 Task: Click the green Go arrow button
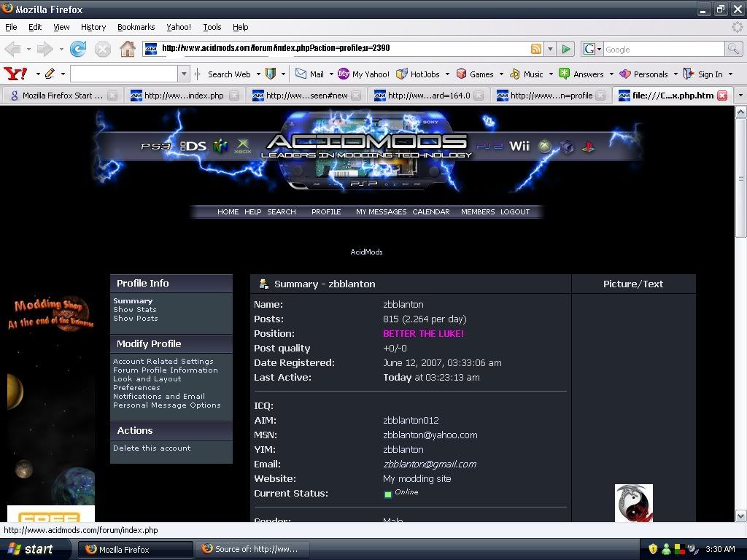coord(566,49)
